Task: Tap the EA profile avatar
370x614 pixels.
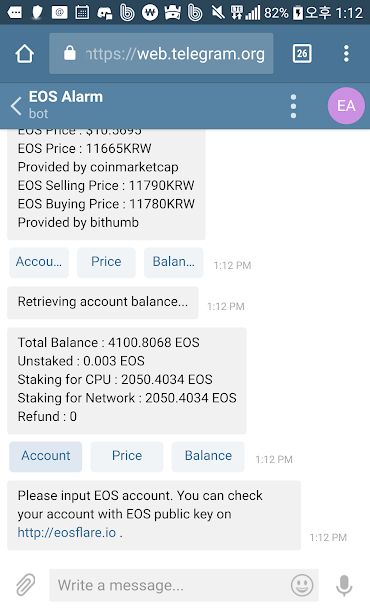Action: [346, 106]
